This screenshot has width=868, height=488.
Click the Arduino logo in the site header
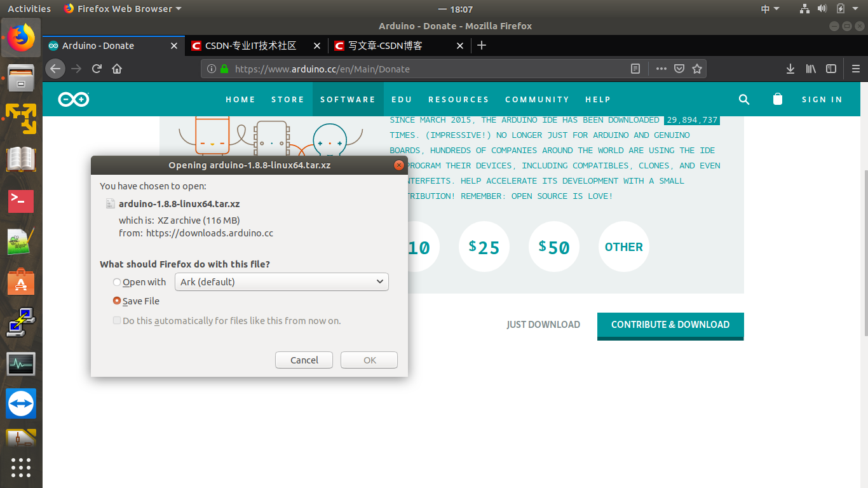pos(74,99)
